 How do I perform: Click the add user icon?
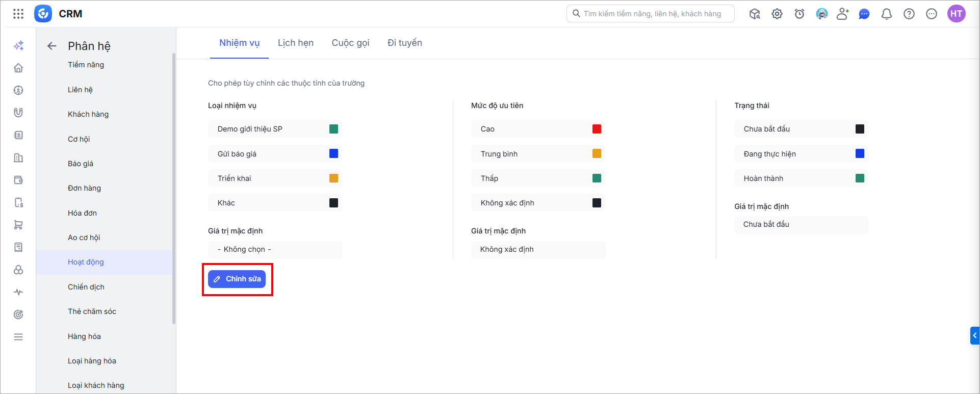pyautogui.click(x=842, y=14)
